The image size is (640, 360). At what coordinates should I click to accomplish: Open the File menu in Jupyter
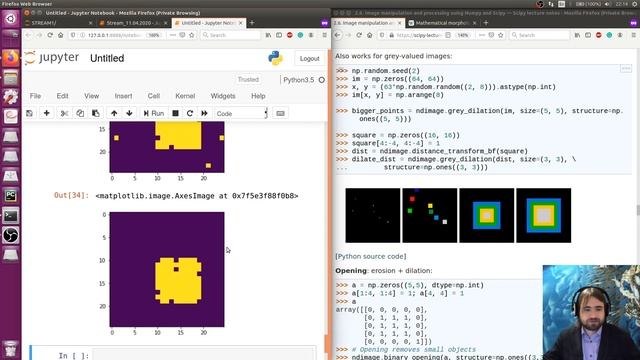click(36, 96)
